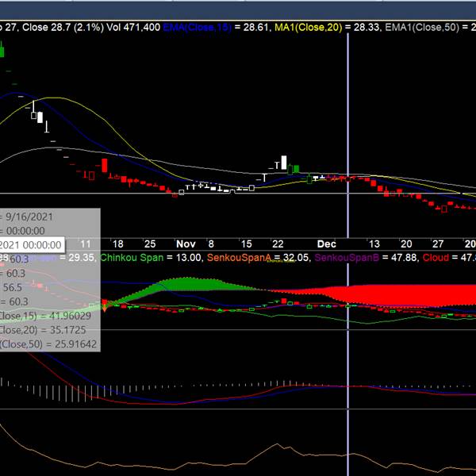Click the Nov month label on date axis
Viewport: 476px width, 476px height.
[186, 244]
